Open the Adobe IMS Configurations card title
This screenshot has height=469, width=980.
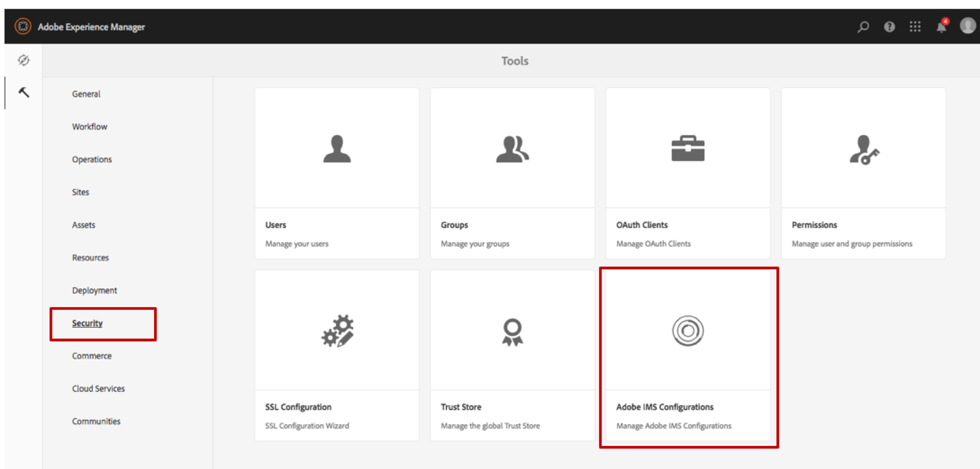pyautogui.click(x=665, y=407)
